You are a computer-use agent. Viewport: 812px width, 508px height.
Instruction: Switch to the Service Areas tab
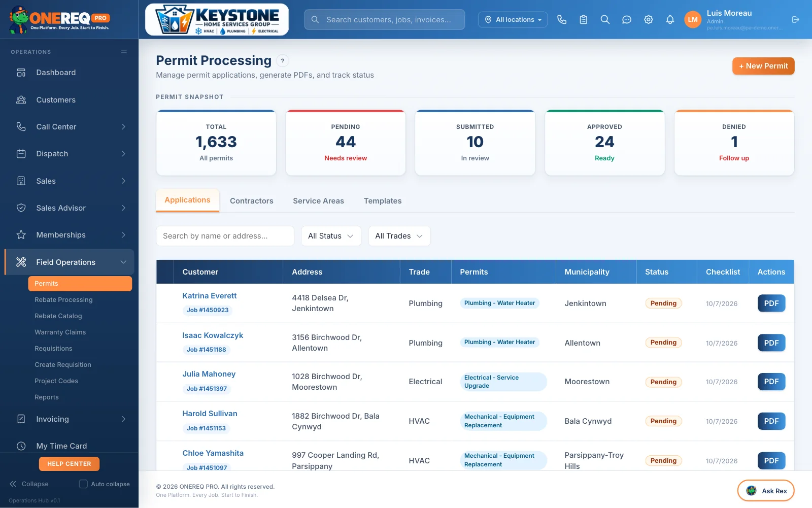click(318, 201)
